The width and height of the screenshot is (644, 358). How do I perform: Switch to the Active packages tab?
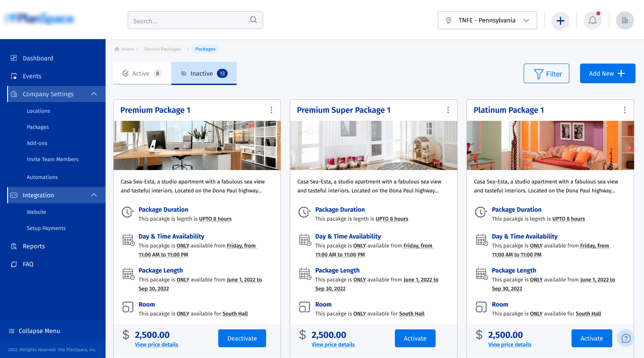click(142, 73)
